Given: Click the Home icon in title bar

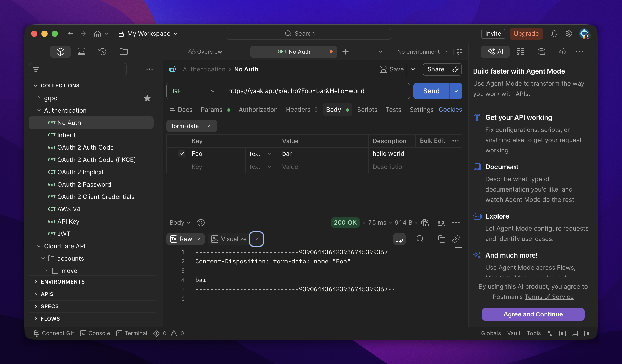Looking at the screenshot, I should 97,34.
